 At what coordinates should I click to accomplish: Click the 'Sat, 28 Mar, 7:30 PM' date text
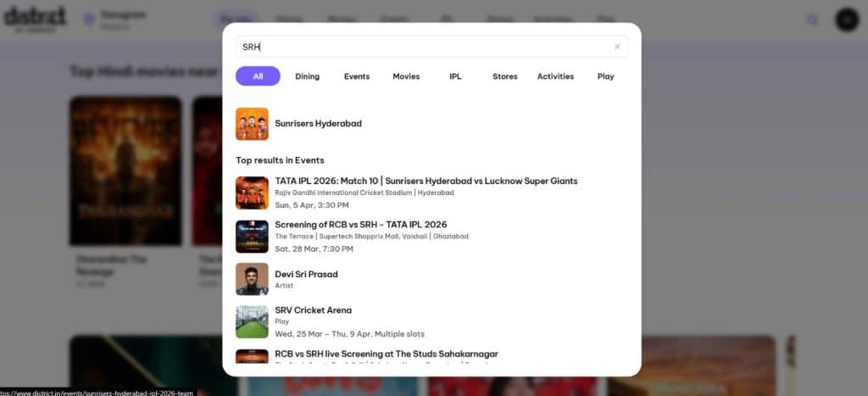(x=314, y=248)
